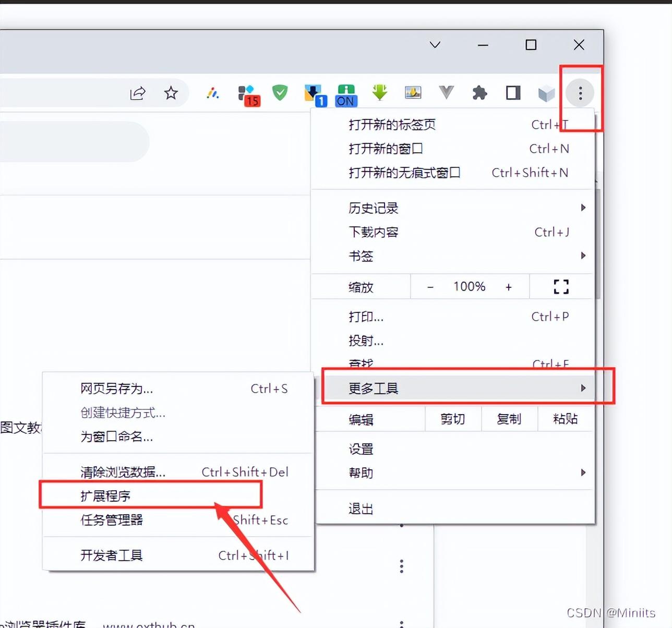Image resolution: width=672 pixels, height=628 pixels.
Task: Click the colorful slashes extension icon
Action: (x=212, y=93)
